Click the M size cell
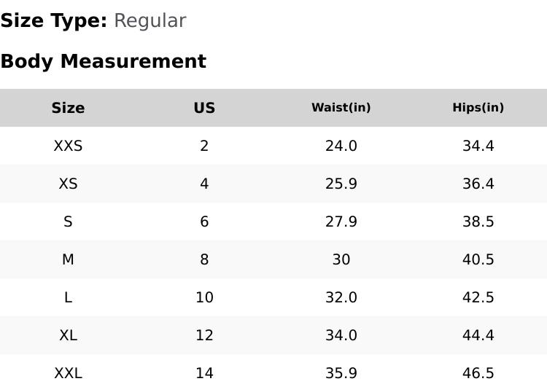The height and width of the screenshot is (392, 547). (x=68, y=259)
